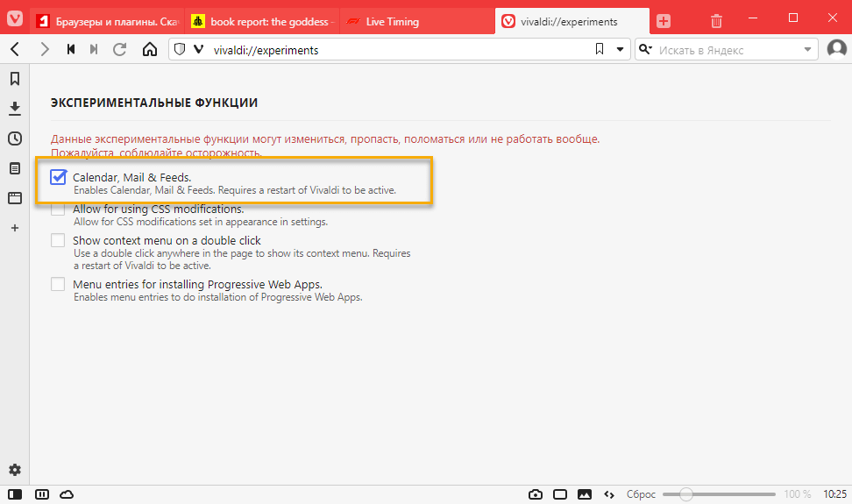
Task: Open the History panel in sidebar
Action: (x=15, y=138)
